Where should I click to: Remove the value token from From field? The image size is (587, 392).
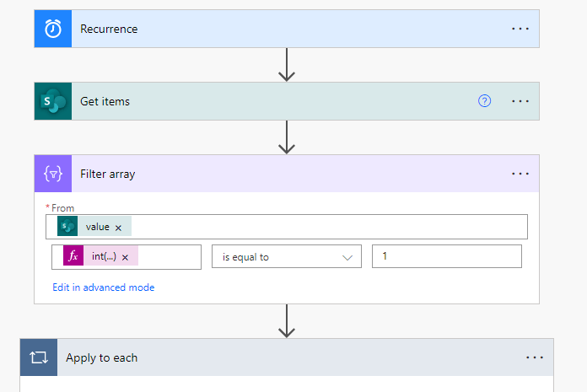point(118,228)
